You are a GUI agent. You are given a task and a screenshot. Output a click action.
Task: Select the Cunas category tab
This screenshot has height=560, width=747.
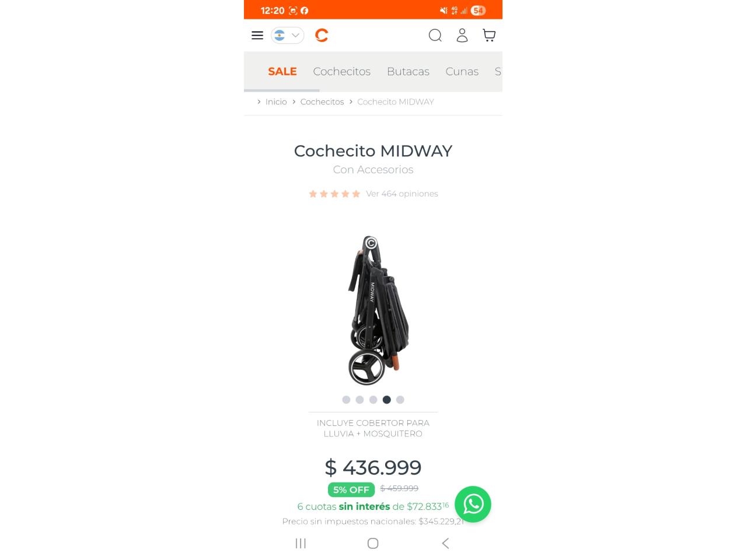(462, 71)
